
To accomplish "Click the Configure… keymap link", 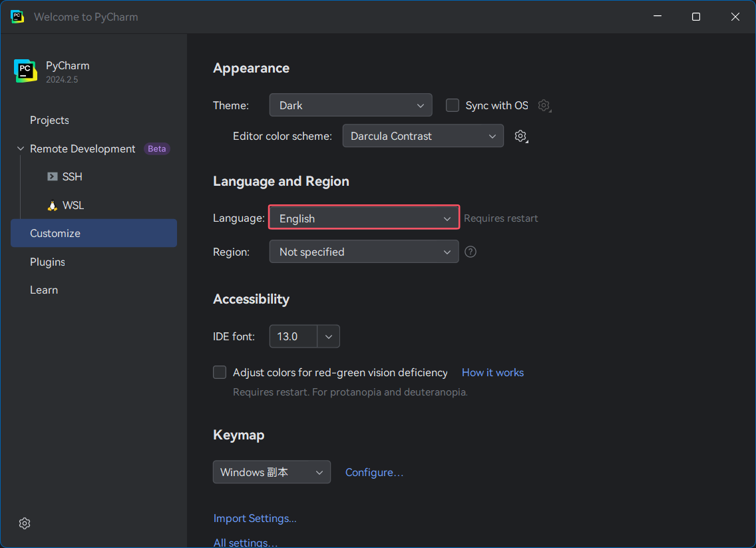I will tap(374, 472).
